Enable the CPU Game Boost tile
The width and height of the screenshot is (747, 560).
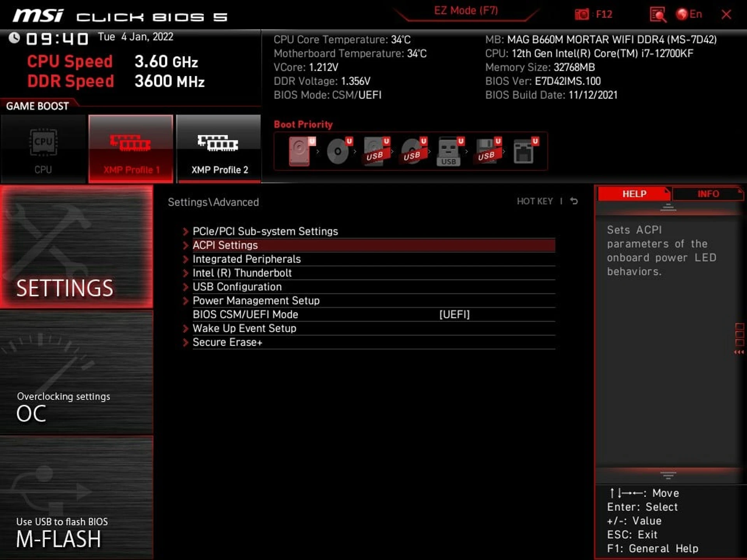(x=43, y=149)
